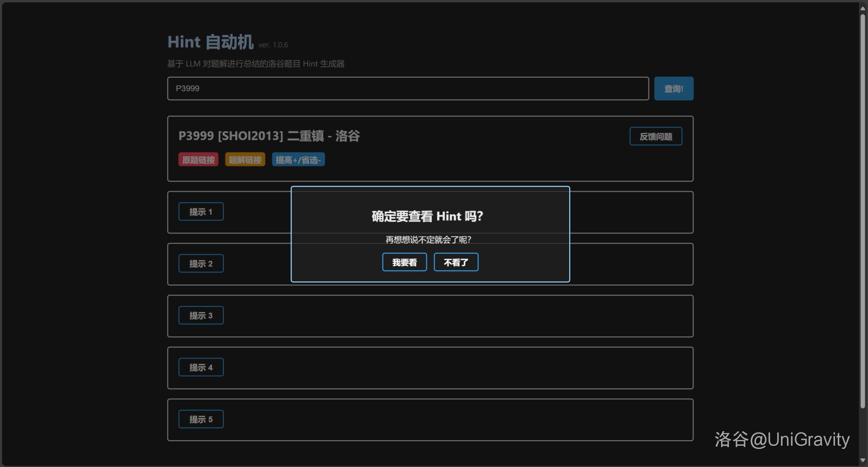Image resolution: width=868 pixels, height=467 pixels.
Task: Unfold 提示 5
Action: (201, 420)
